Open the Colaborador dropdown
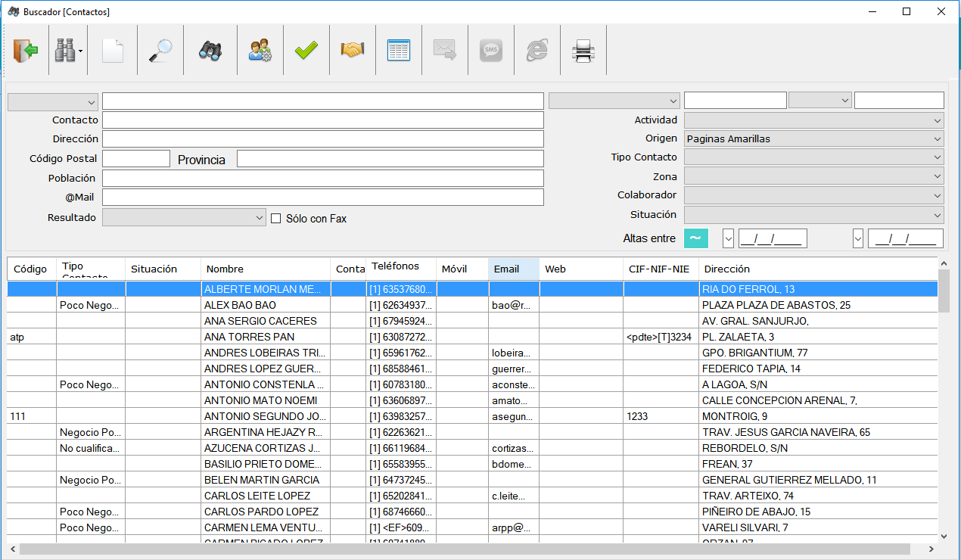Screen dimensions: 961x560 coord(814,194)
